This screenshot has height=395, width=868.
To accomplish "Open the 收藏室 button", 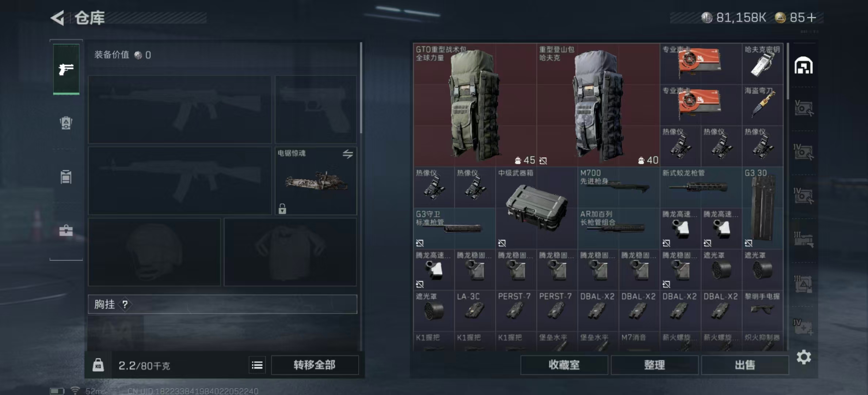I will tap(564, 365).
